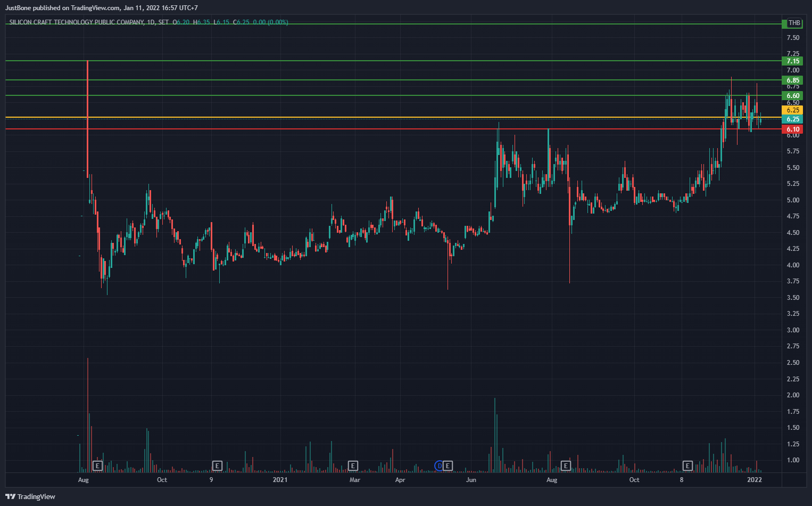The width and height of the screenshot is (812, 506).
Task: Select the 5.00 value on the price axis
Action: (x=793, y=200)
